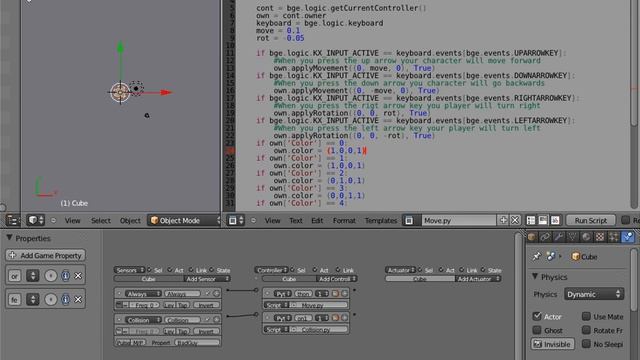This screenshot has width=640, height=360.
Task: Open the Modifiers properties tab wrench icon
Action: [x=559, y=237]
